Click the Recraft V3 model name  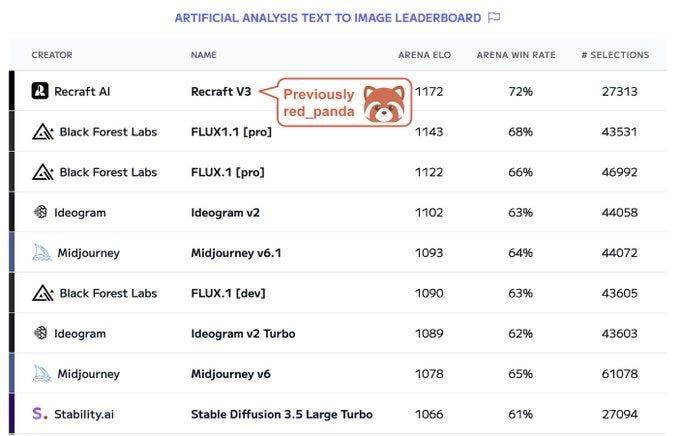tap(221, 92)
